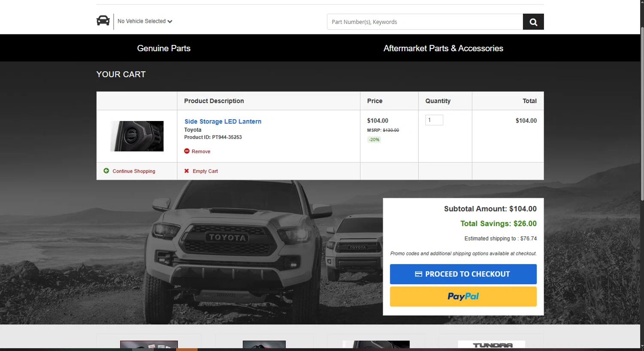Image resolution: width=644 pixels, height=351 pixels.
Task: Click the Quantity column header
Action: click(x=438, y=101)
